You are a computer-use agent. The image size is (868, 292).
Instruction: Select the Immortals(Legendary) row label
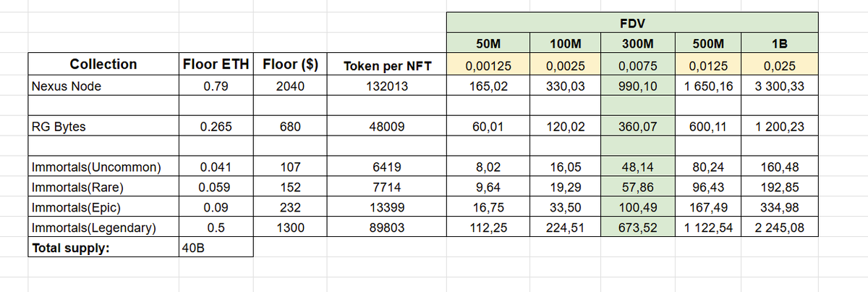pyautogui.click(x=103, y=228)
